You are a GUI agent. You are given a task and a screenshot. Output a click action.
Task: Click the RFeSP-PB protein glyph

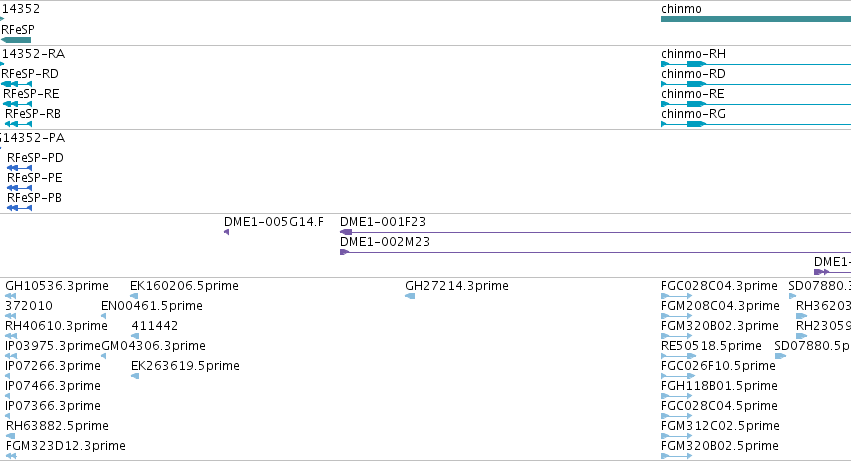20,208
